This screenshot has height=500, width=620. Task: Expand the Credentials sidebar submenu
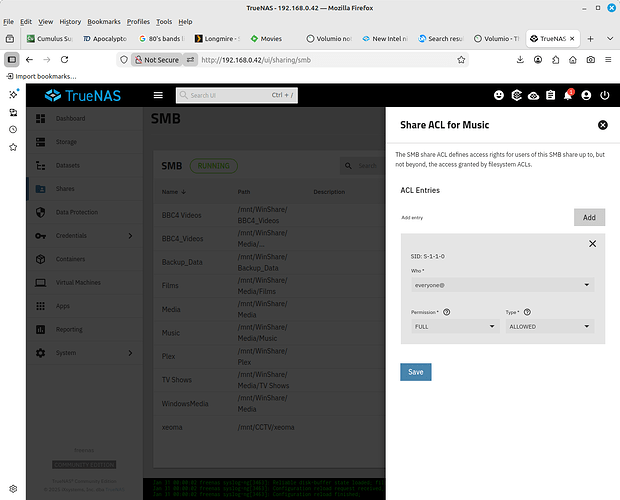130,235
